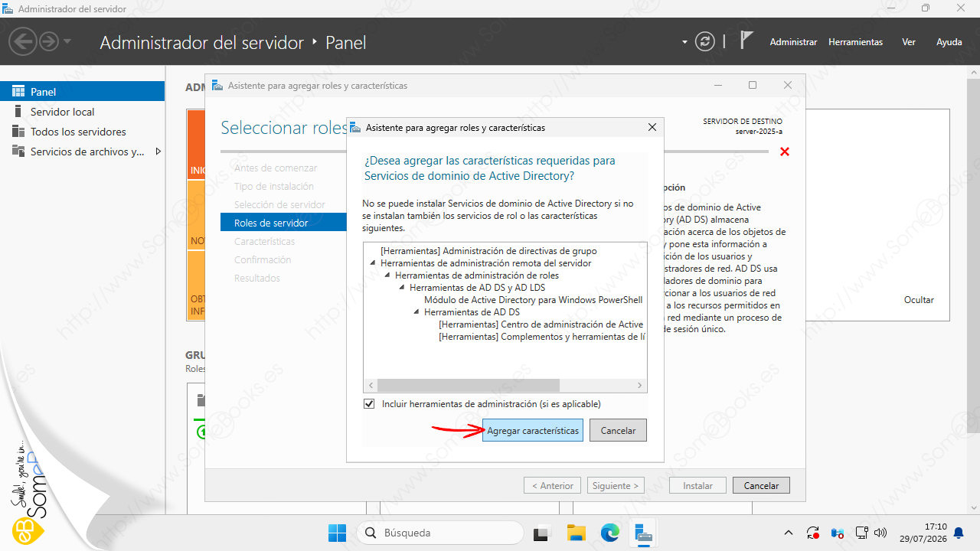Show hidden tray icons chevron
The width and height of the screenshot is (980, 551).
pyautogui.click(x=789, y=533)
